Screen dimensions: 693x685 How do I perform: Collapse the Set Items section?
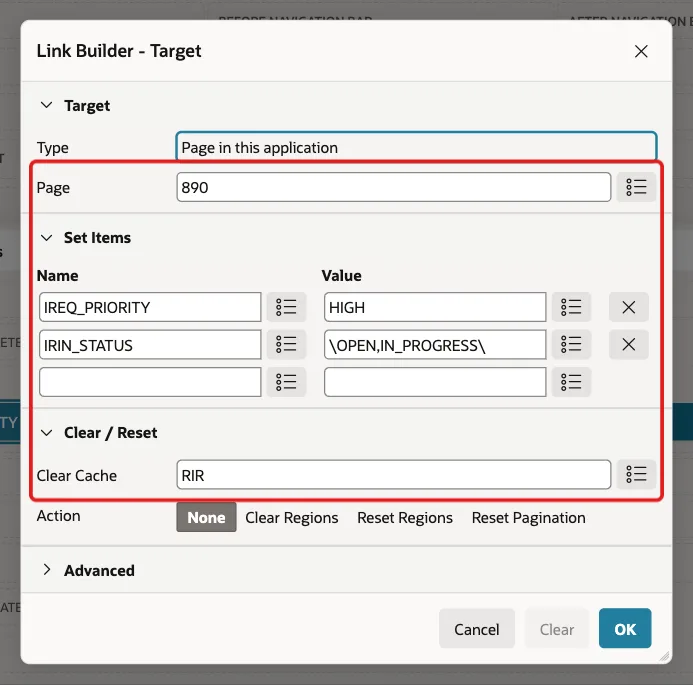(x=46, y=238)
